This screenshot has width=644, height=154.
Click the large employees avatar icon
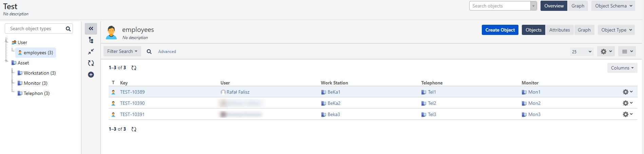111,33
